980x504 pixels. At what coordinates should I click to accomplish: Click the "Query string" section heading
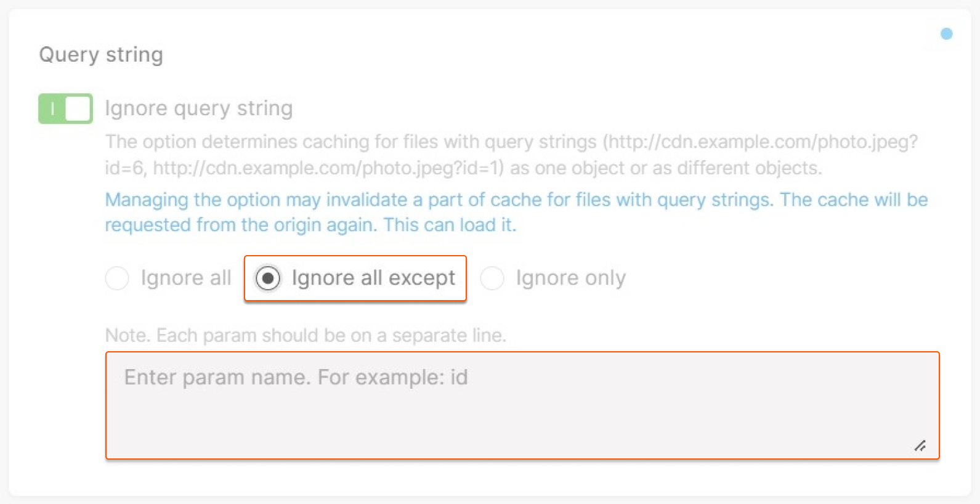point(101,54)
